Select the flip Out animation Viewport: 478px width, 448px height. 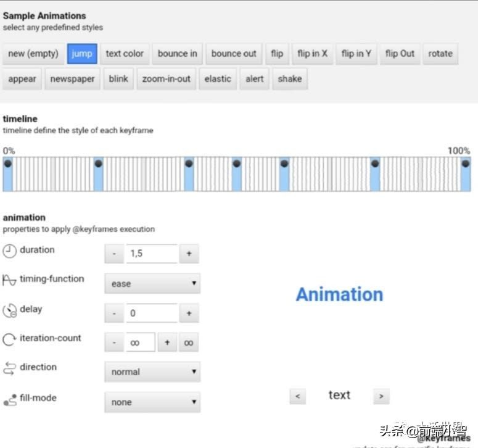pos(400,54)
